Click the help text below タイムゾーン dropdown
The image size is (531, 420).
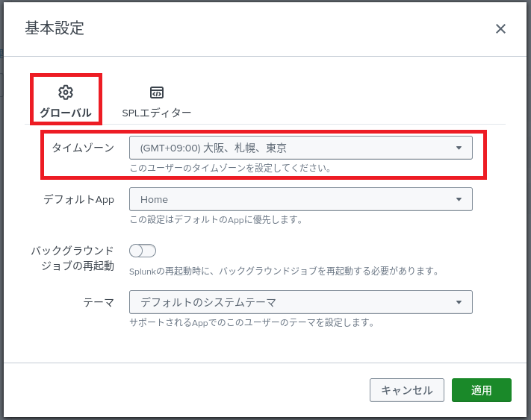pyautogui.click(x=230, y=169)
